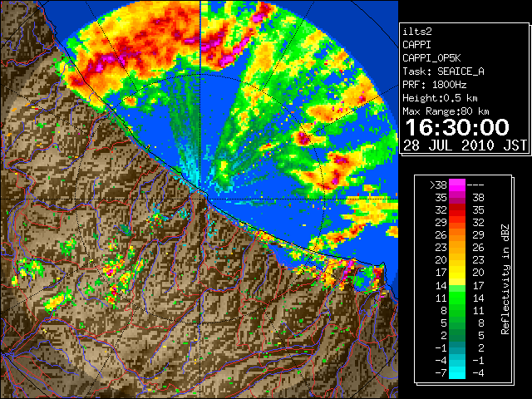The image size is (532, 399).
Task: Click the 'Task: SEAICE_A' line
Action: click(x=443, y=71)
